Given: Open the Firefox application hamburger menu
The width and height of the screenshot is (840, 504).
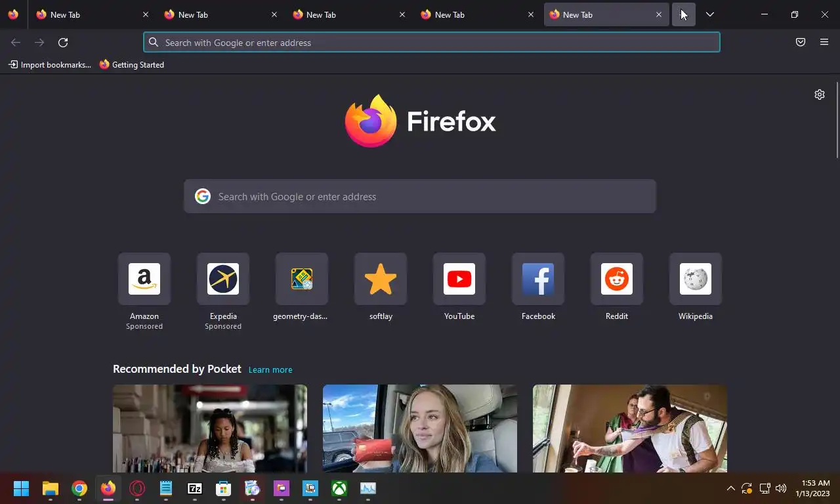Looking at the screenshot, I should point(824,43).
